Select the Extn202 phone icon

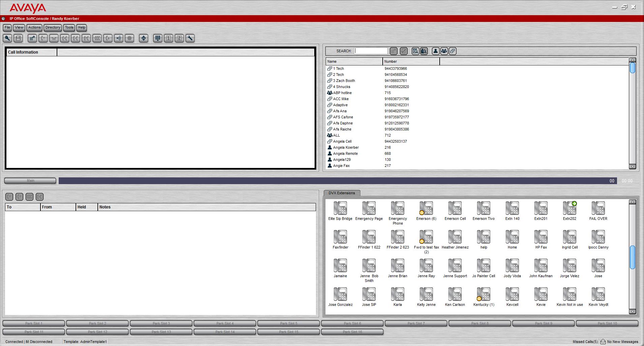[x=569, y=208]
